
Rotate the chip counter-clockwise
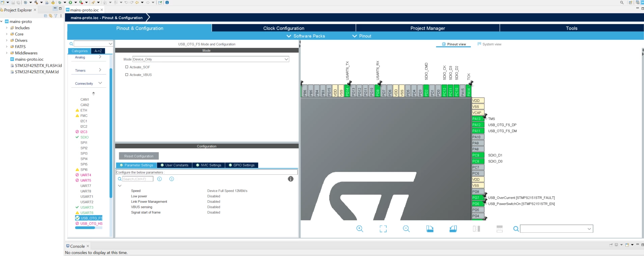453,229
